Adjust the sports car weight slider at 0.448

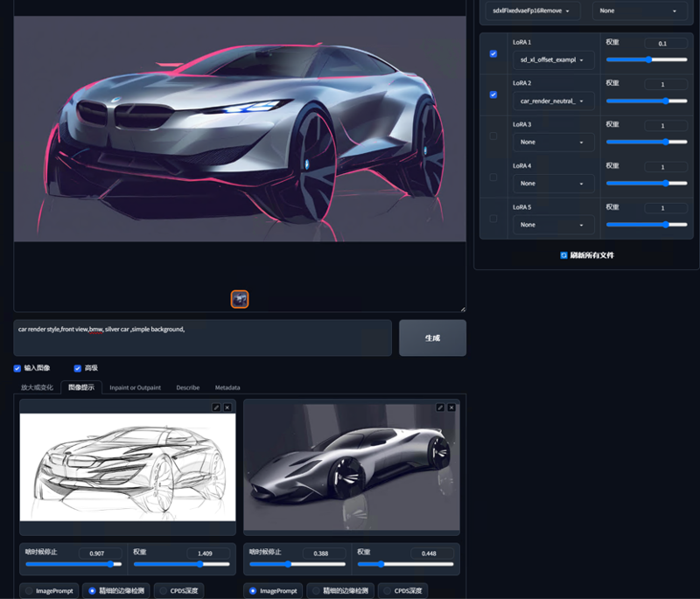coord(405,564)
